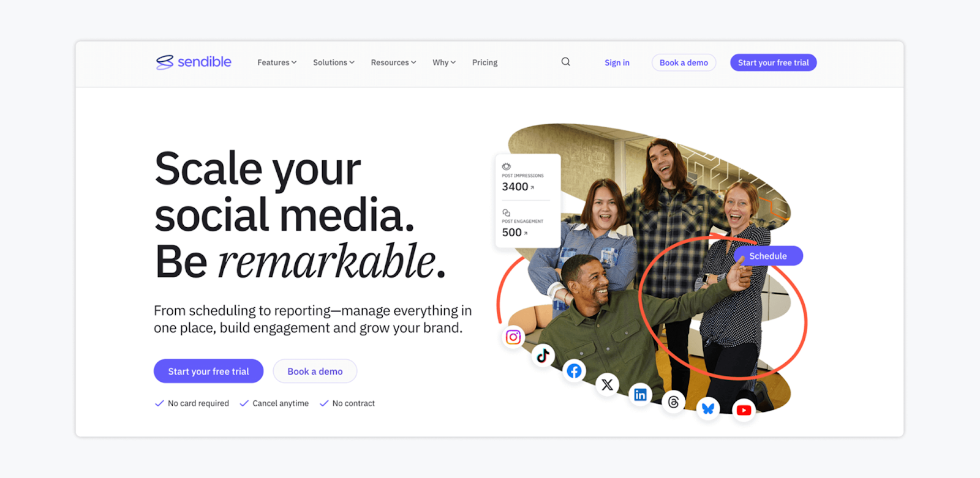Click the Sendible logo
Image resolution: width=980 pixels, height=478 pixels.
[x=194, y=62]
